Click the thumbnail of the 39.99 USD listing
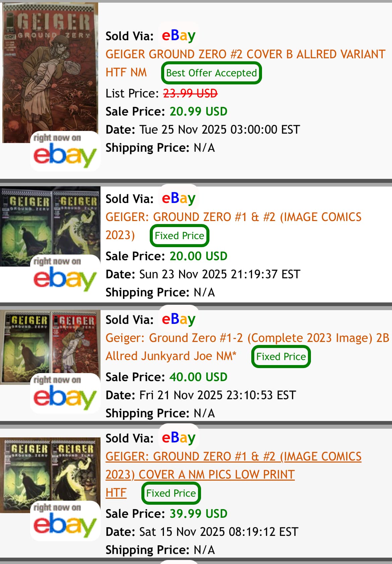Image resolution: width=392 pixels, height=564 pixels. (x=50, y=475)
